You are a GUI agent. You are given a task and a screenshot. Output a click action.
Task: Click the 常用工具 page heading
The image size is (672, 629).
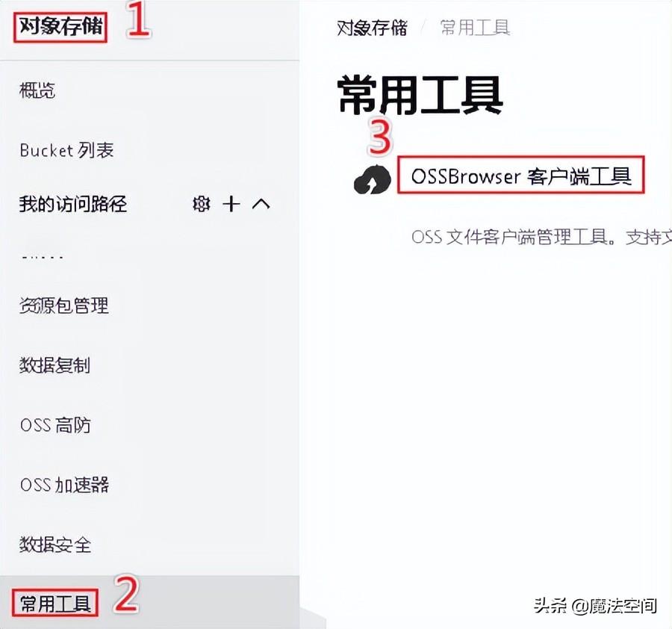click(420, 95)
